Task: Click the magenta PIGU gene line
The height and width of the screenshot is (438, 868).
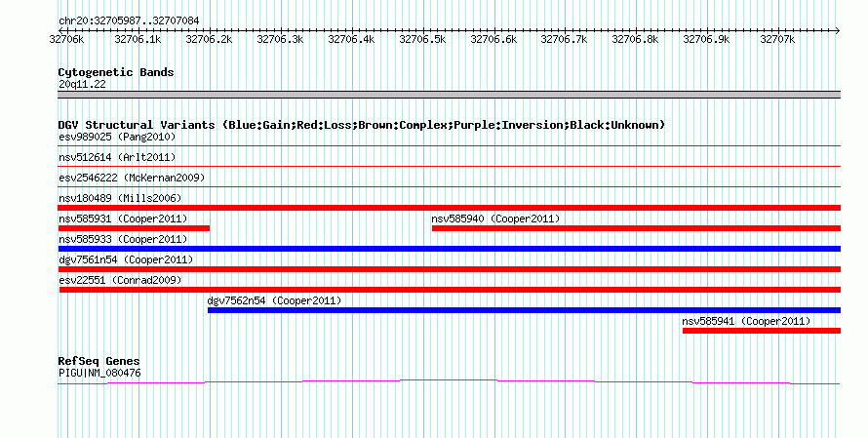Action: 449,381
